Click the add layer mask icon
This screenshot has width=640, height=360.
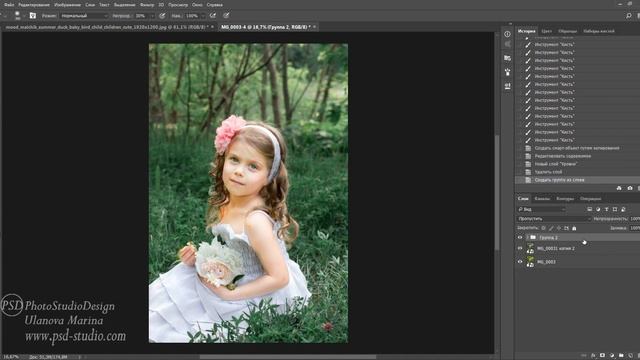click(602, 356)
